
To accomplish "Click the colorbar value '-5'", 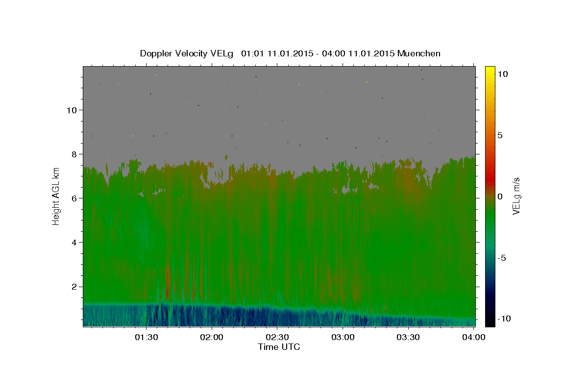I will pyautogui.click(x=502, y=258).
